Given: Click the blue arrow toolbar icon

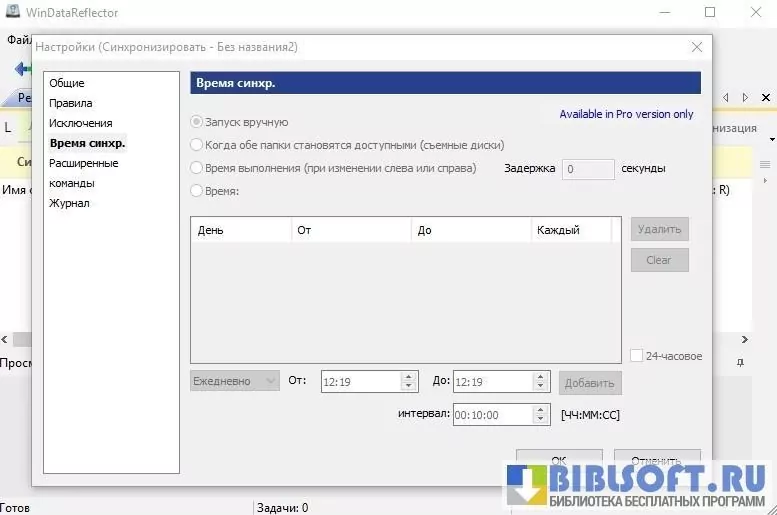Looking at the screenshot, I should 22,69.
